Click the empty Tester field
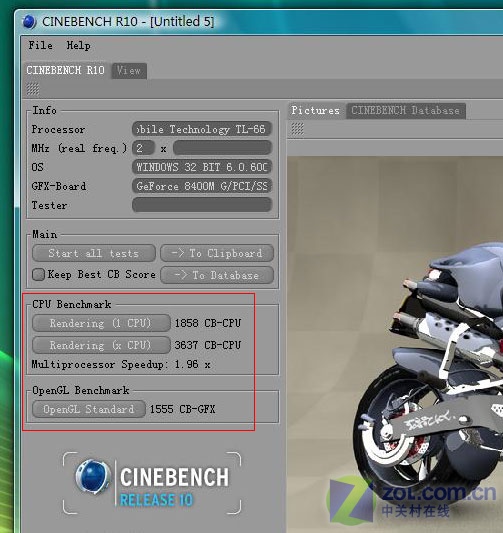503x533 pixels. click(202, 205)
